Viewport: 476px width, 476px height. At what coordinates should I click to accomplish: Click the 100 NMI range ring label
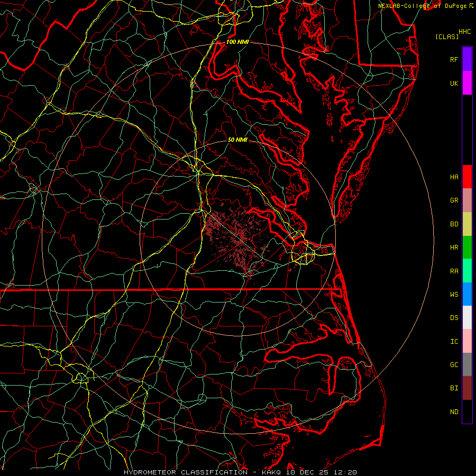[237, 42]
